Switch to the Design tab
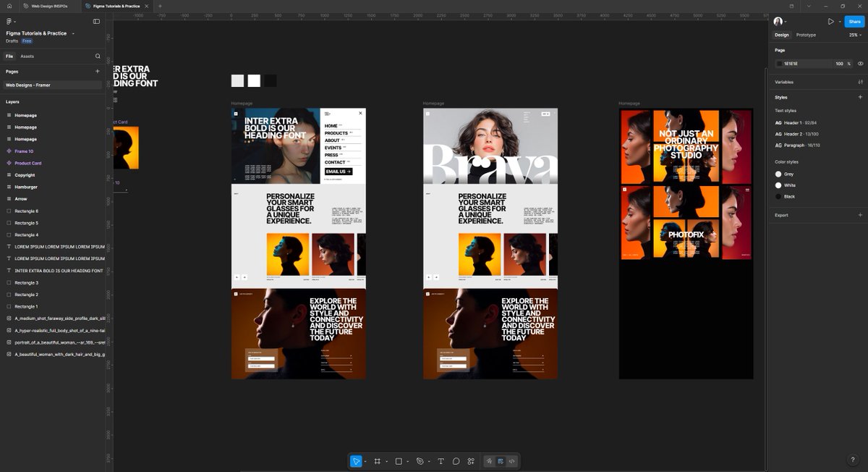Screen dimensions: 868x472 (782, 35)
